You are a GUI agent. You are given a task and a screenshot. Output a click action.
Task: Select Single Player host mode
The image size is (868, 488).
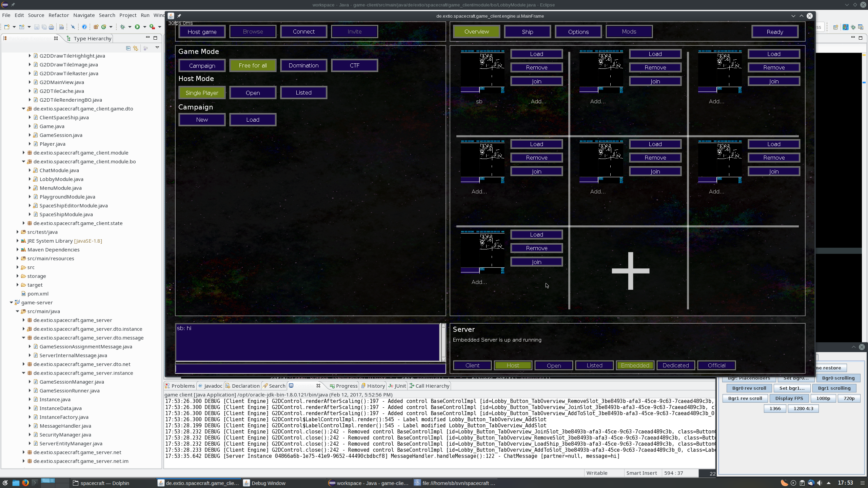point(202,93)
